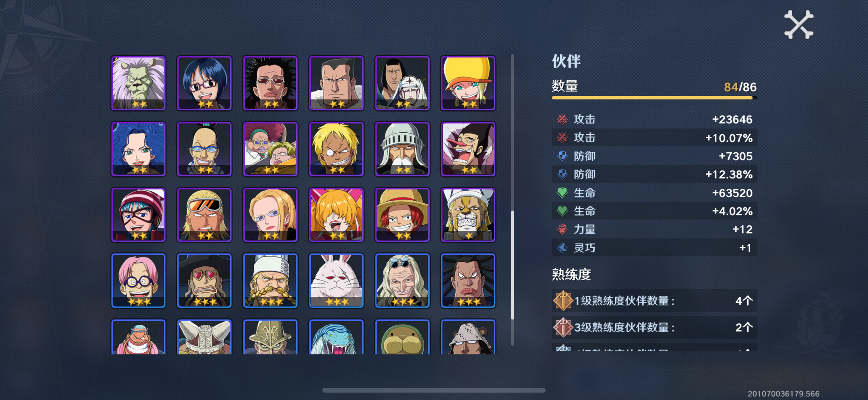This screenshot has width=868, height=400.
Task: Select the heart-sunglasses character in black hat
Action: point(204,281)
